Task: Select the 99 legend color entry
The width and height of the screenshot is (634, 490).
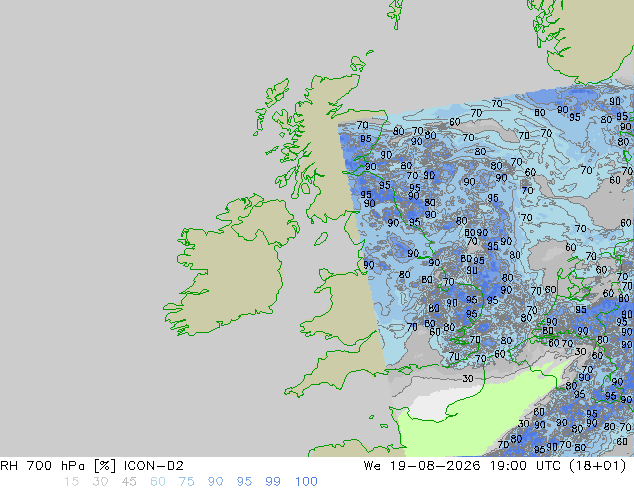Action: 273,482
